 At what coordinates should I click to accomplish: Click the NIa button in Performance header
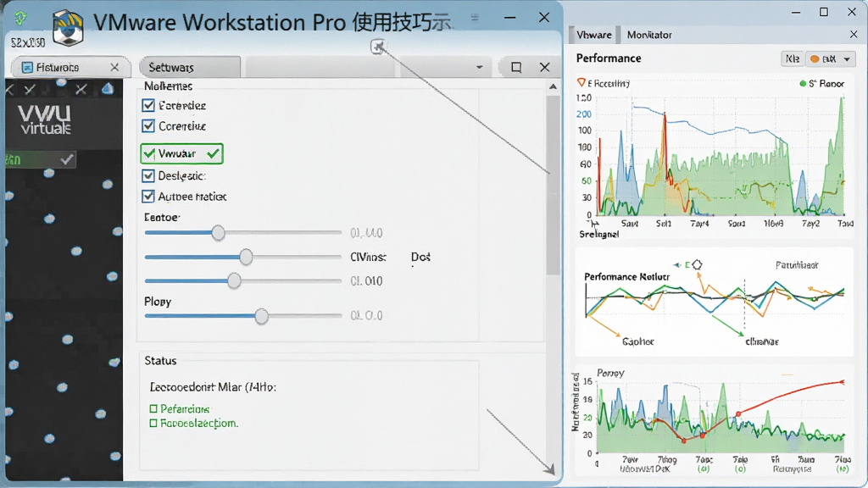(x=793, y=58)
